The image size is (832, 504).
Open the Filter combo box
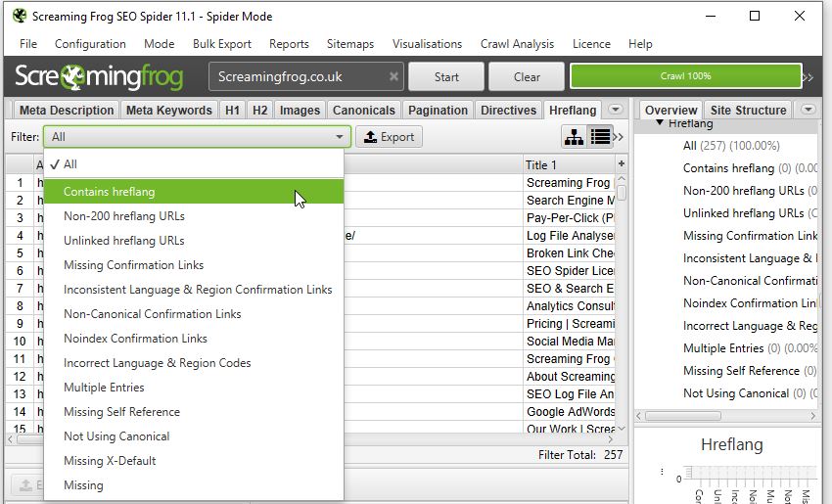point(197,137)
